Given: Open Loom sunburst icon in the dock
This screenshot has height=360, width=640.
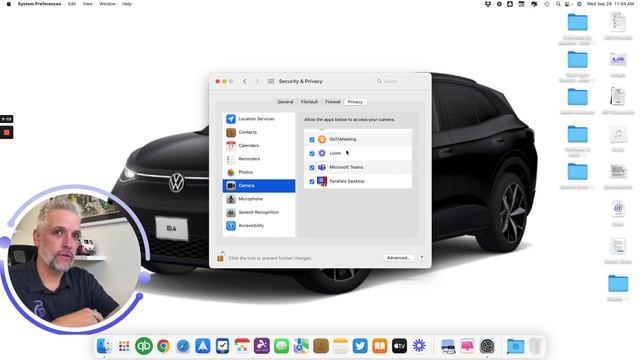Looking at the screenshot, I should pos(419,346).
